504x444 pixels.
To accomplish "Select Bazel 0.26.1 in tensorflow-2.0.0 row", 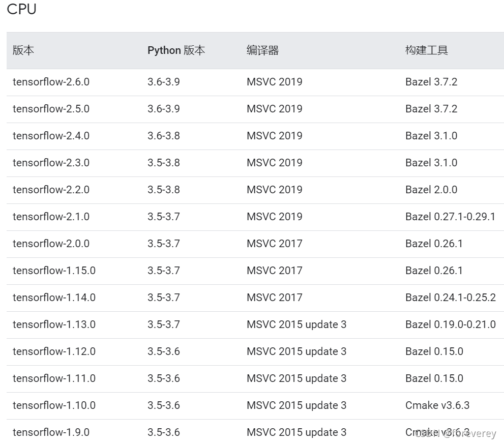I will pyautogui.click(x=434, y=244).
